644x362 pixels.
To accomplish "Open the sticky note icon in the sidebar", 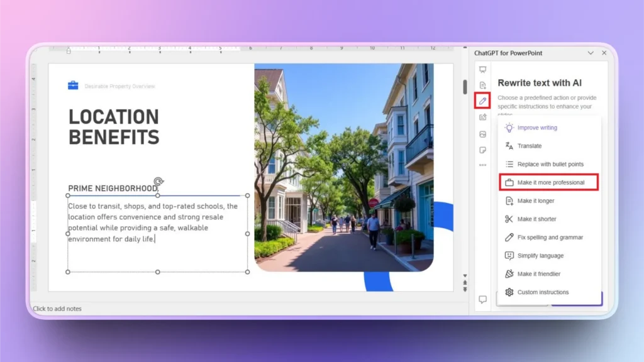I will pyautogui.click(x=482, y=150).
